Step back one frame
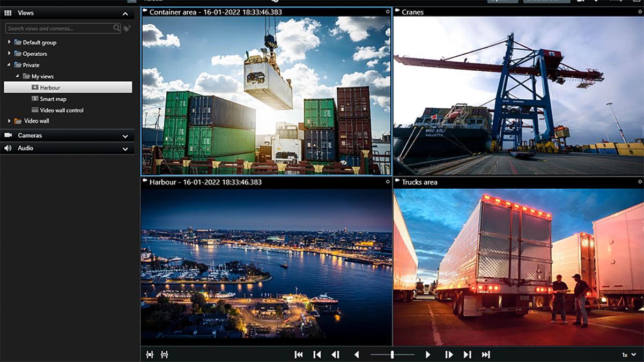This screenshot has height=362, width=644. point(336,354)
